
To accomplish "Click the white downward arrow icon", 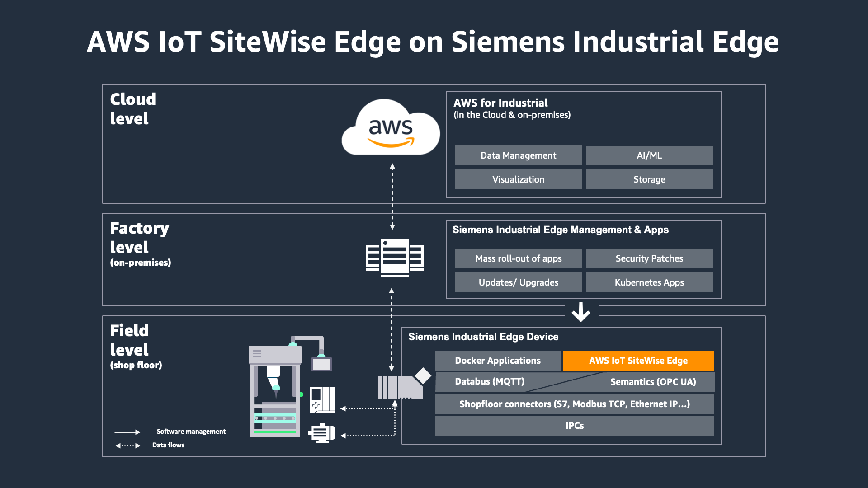I will [581, 312].
